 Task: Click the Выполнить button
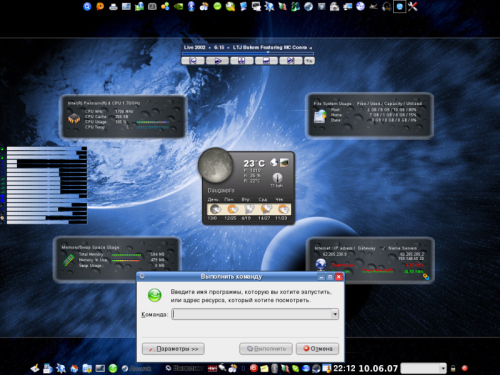[x=266, y=349]
